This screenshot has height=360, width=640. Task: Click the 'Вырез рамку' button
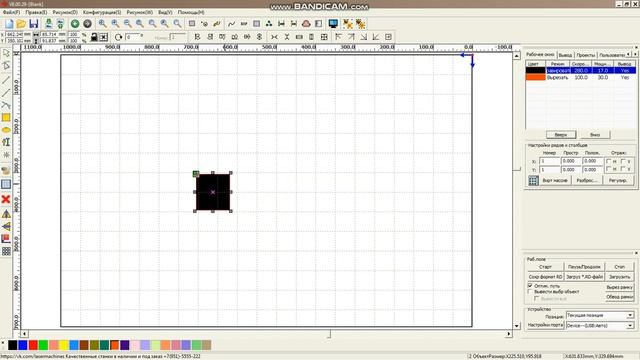[x=620, y=287]
